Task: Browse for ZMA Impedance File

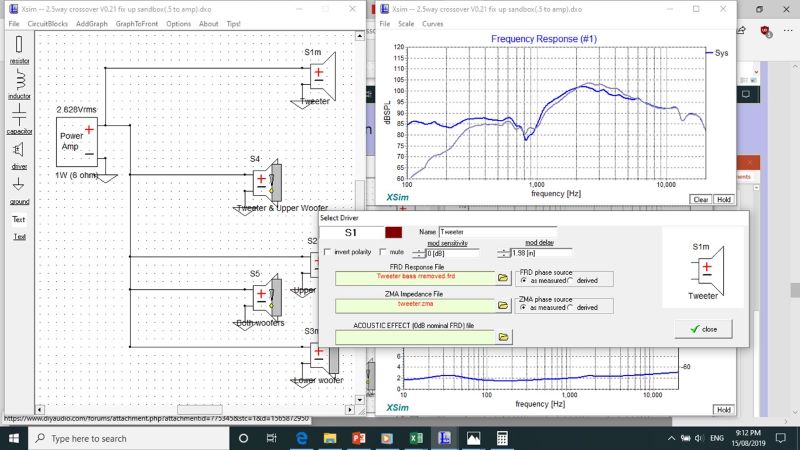Action: 503,305
